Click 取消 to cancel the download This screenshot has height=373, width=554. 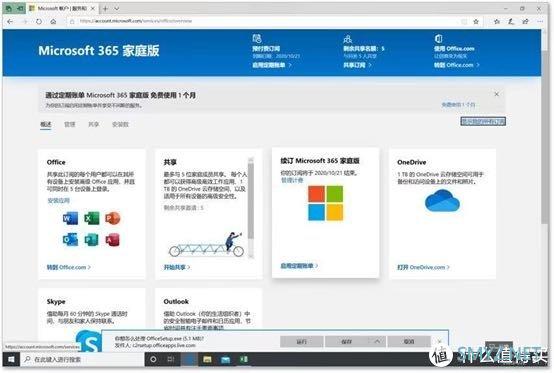pyautogui.click(x=409, y=342)
